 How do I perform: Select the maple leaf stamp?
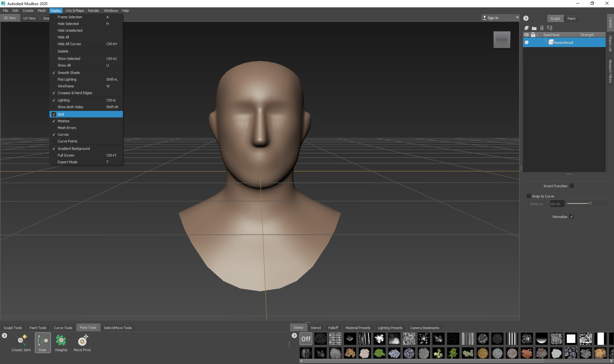[x=438, y=353]
